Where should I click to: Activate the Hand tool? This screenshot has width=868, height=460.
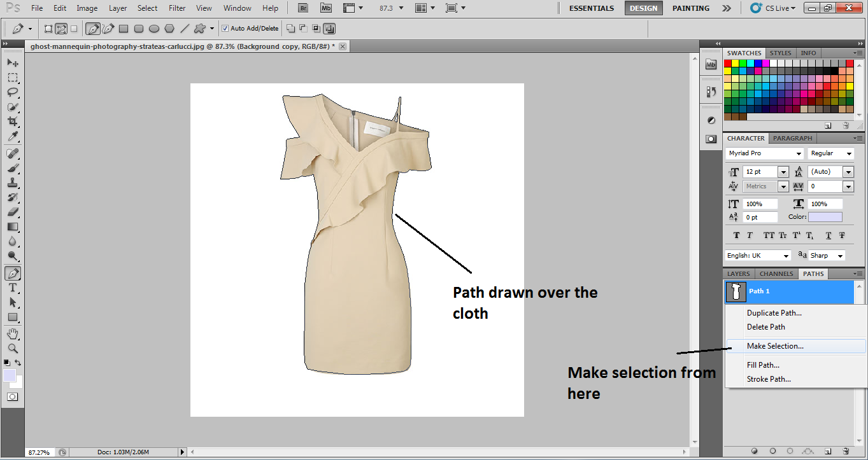tap(13, 333)
